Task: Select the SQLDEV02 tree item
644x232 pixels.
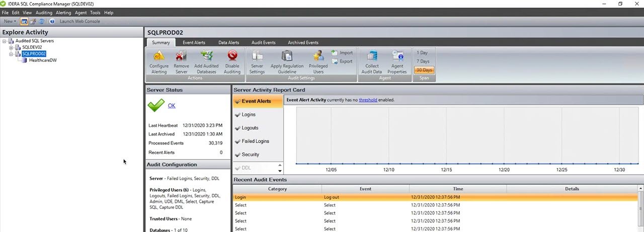Action: tap(32, 47)
